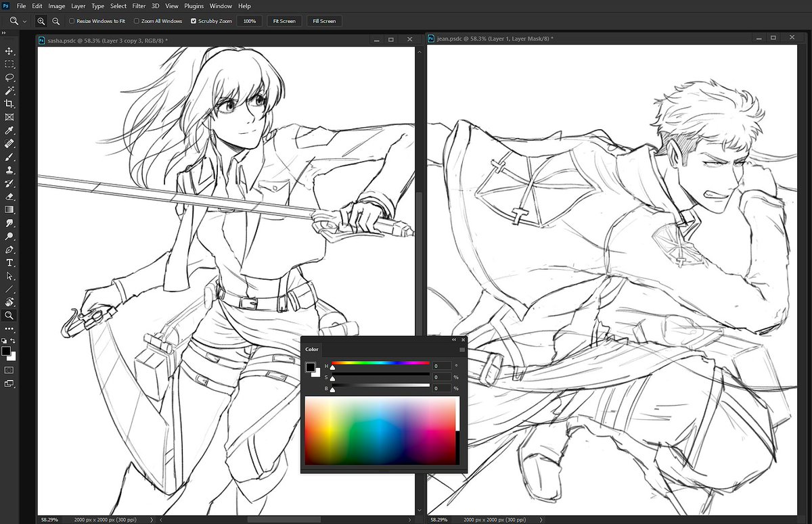
Task: Select the Frame tool
Action: (9, 117)
